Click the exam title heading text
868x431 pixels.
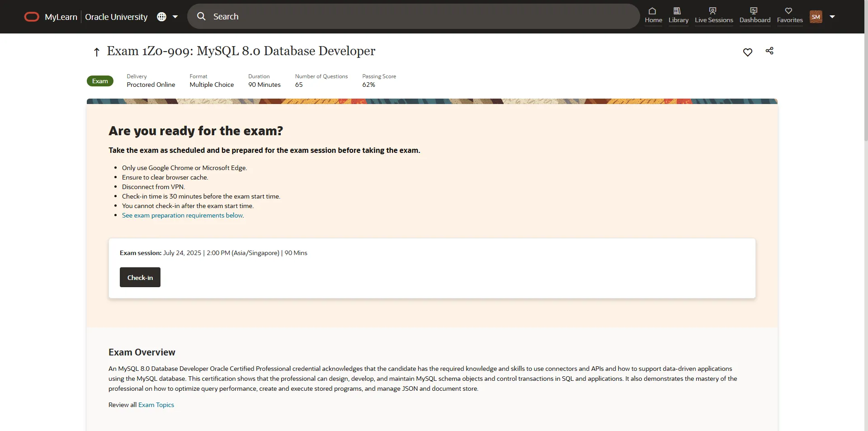[241, 51]
